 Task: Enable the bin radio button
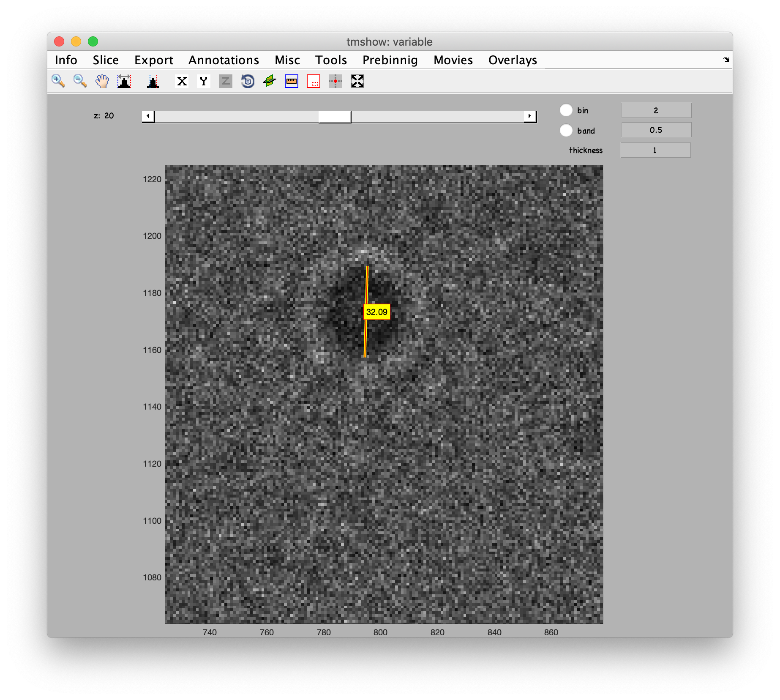566,110
